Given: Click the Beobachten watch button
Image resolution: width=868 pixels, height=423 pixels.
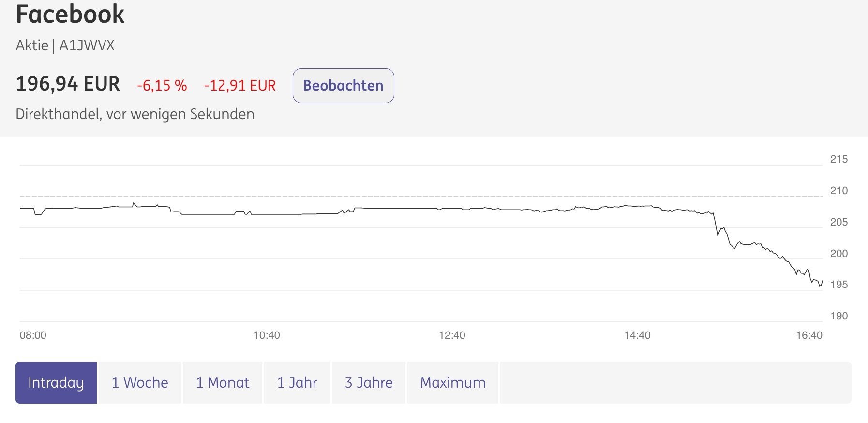Looking at the screenshot, I should [343, 86].
